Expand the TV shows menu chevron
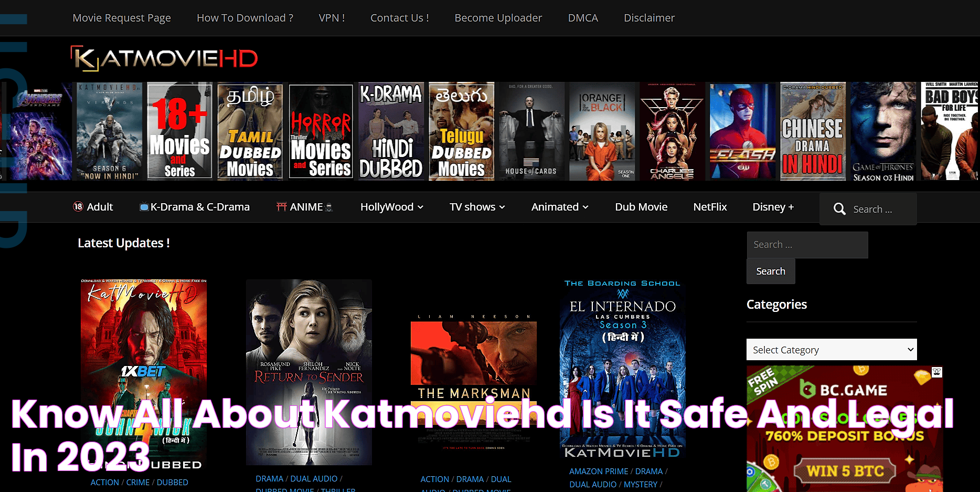Viewport: 980px width, 492px height. pyautogui.click(x=502, y=207)
